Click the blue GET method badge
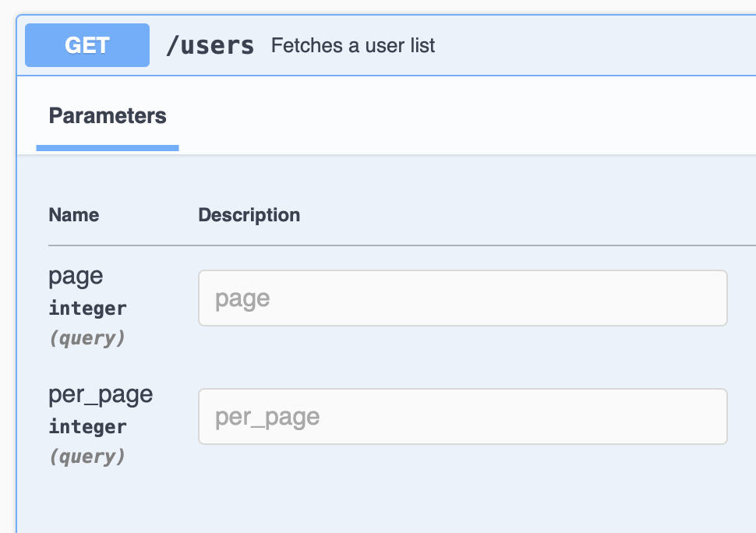 (x=87, y=45)
